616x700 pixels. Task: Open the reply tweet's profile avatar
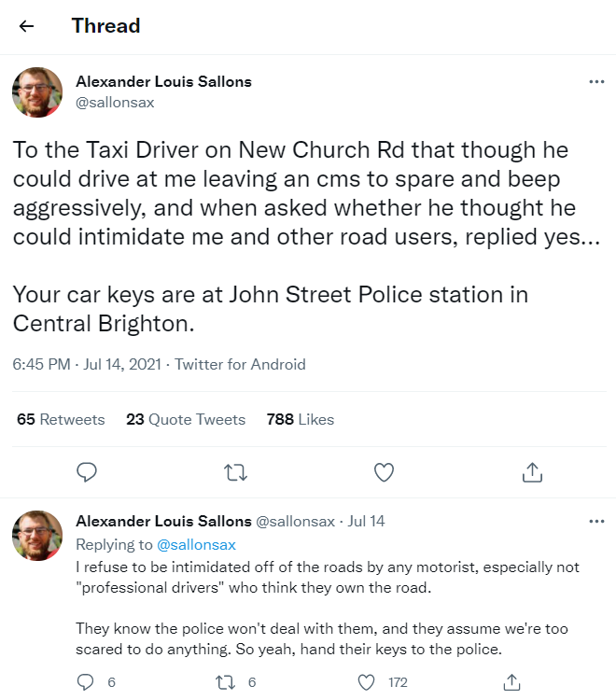tap(37, 535)
